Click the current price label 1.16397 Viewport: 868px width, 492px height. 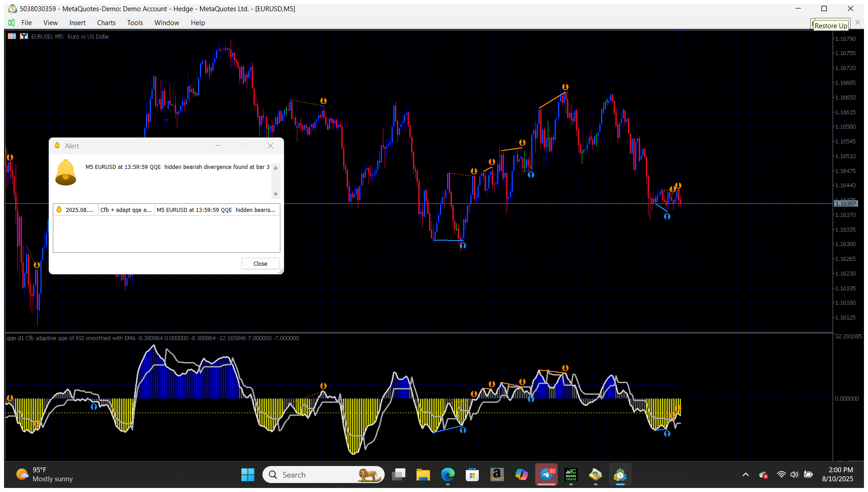point(845,204)
